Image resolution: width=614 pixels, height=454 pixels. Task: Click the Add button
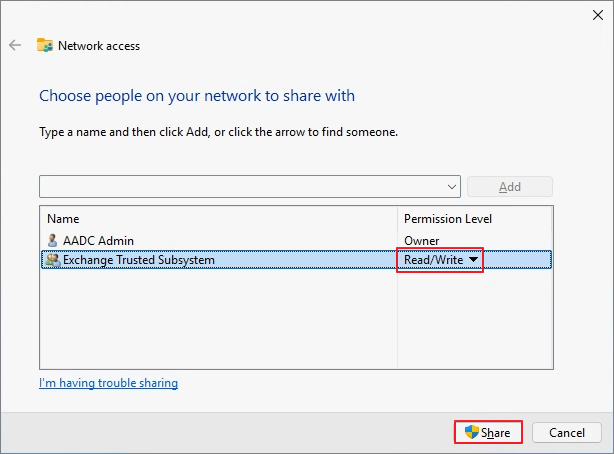point(510,187)
